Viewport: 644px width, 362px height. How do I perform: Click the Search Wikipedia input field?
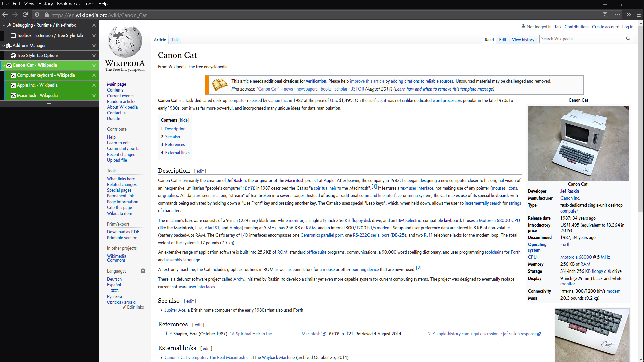582,39
